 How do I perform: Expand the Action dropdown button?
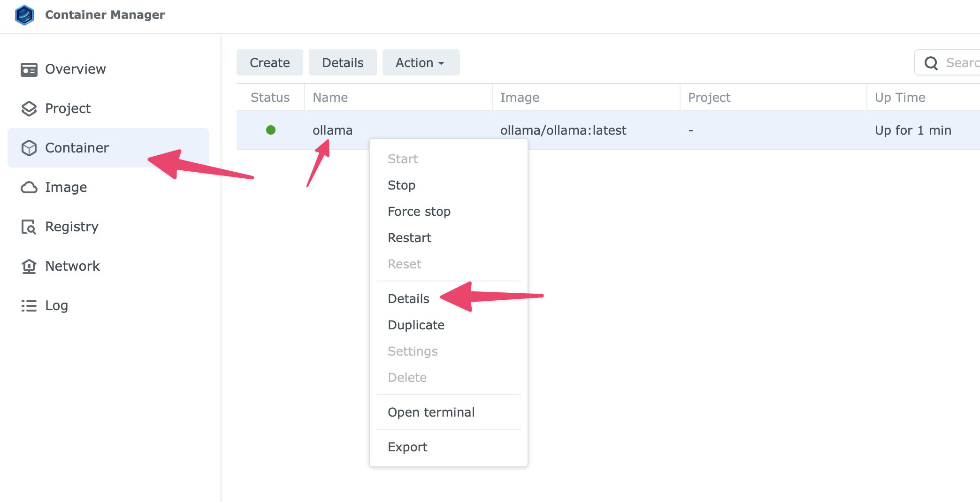[421, 63]
